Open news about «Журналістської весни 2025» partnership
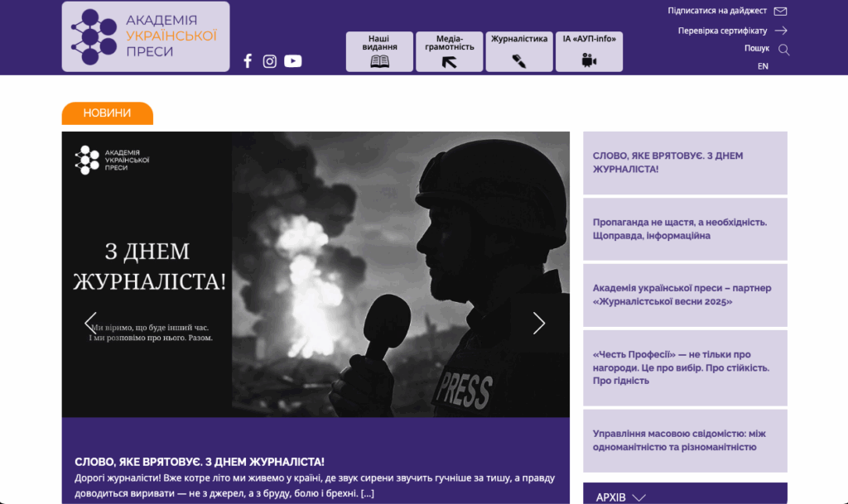The image size is (848, 504). pyautogui.click(x=685, y=295)
